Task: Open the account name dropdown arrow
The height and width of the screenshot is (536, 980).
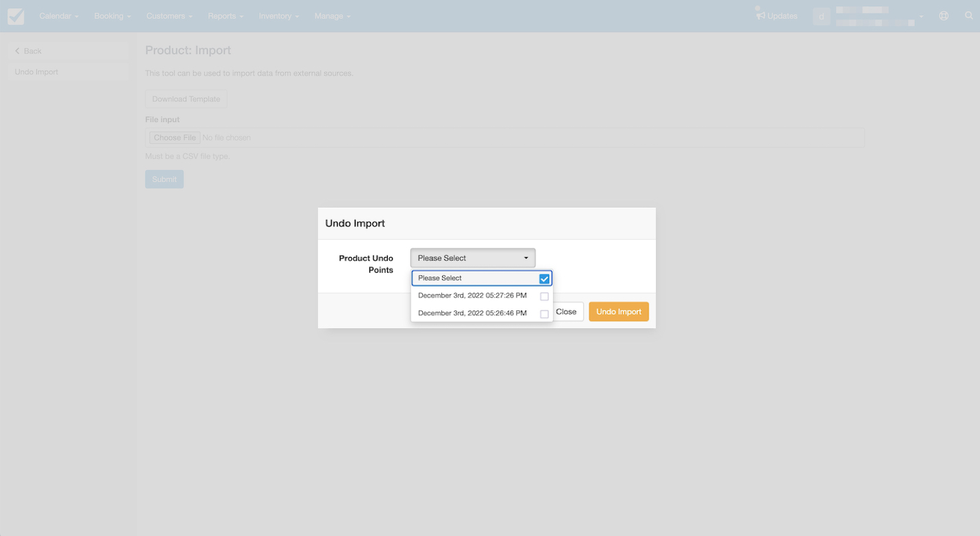Action: pos(921,16)
